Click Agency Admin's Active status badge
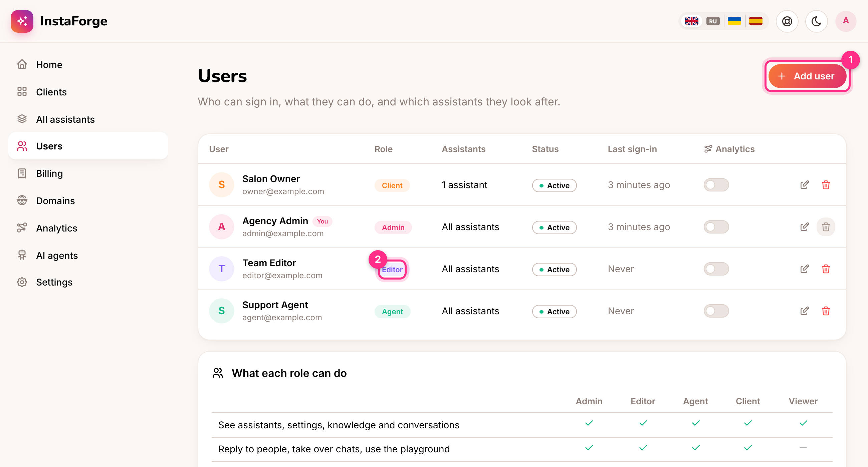868x467 pixels. (x=554, y=227)
